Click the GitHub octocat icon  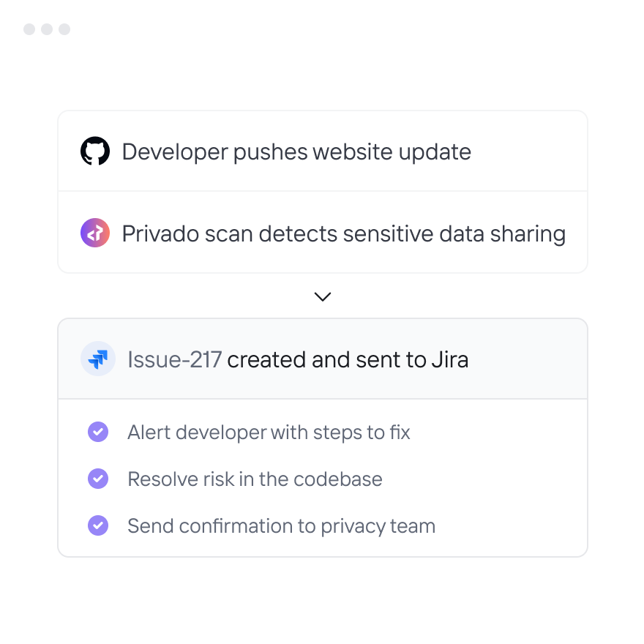pos(95,151)
